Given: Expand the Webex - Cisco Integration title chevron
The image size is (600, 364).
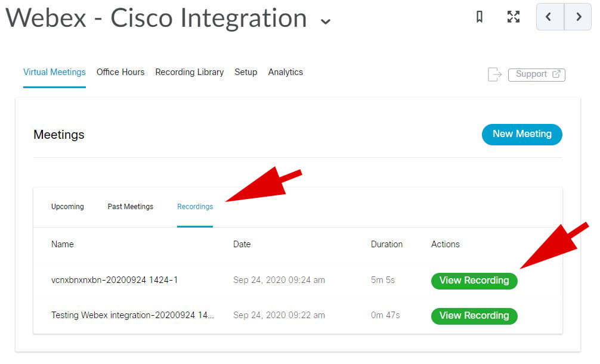Looking at the screenshot, I should point(325,21).
